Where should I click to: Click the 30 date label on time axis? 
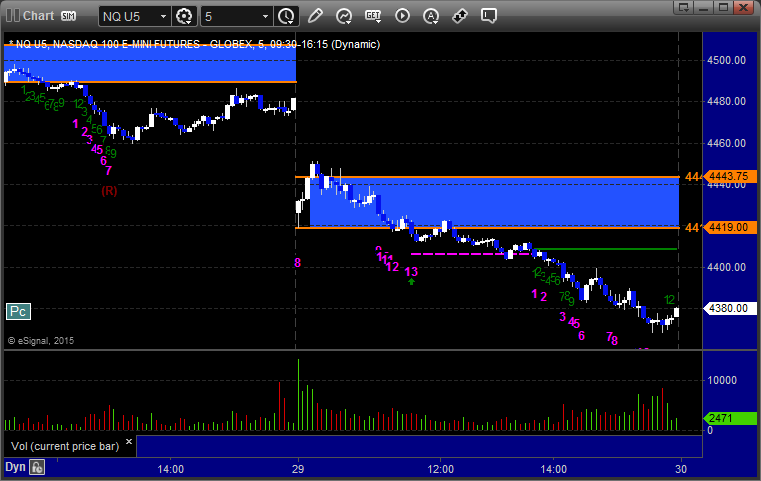click(681, 469)
